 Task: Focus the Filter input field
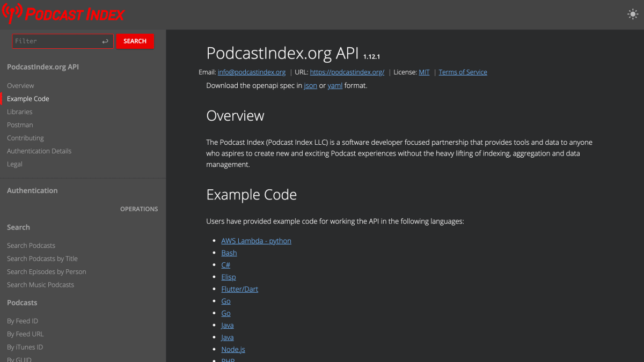tap(63, 41)
